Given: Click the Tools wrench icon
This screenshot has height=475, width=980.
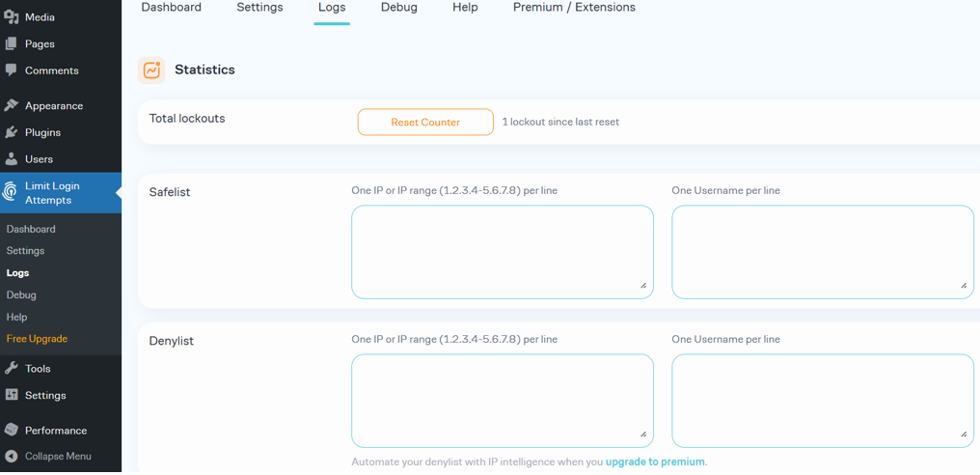Looking at the screenshot, I should tap(11, 368).
